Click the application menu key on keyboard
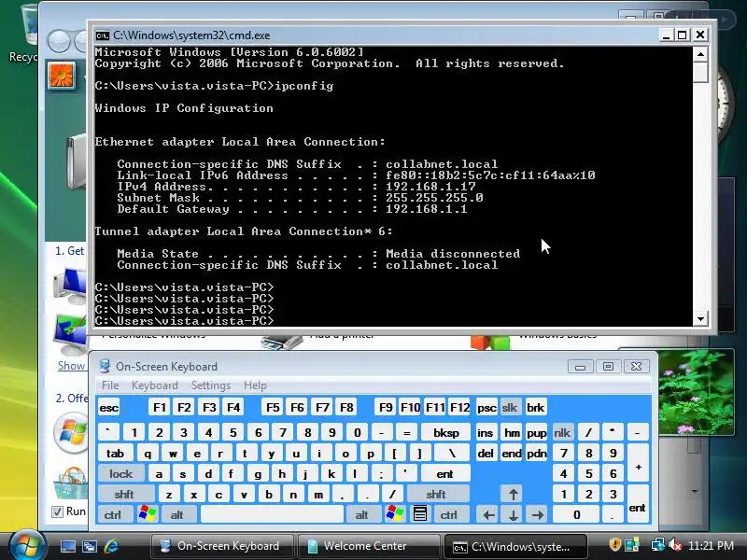The width and height of the screenshot is (747, 560). pyautogui.click(x=419, y=514)
